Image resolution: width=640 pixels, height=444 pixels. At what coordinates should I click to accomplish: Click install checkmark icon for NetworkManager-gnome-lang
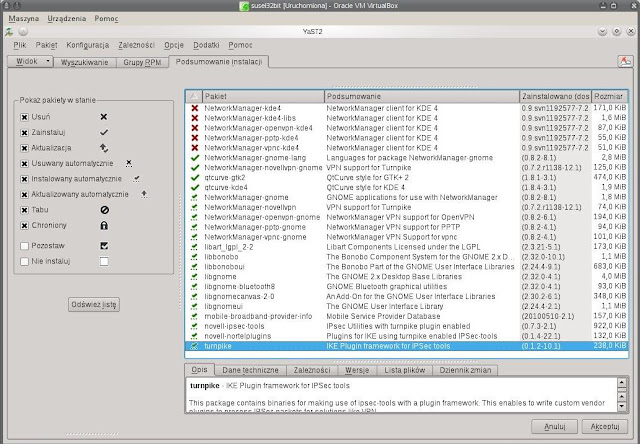pos(195,158)
